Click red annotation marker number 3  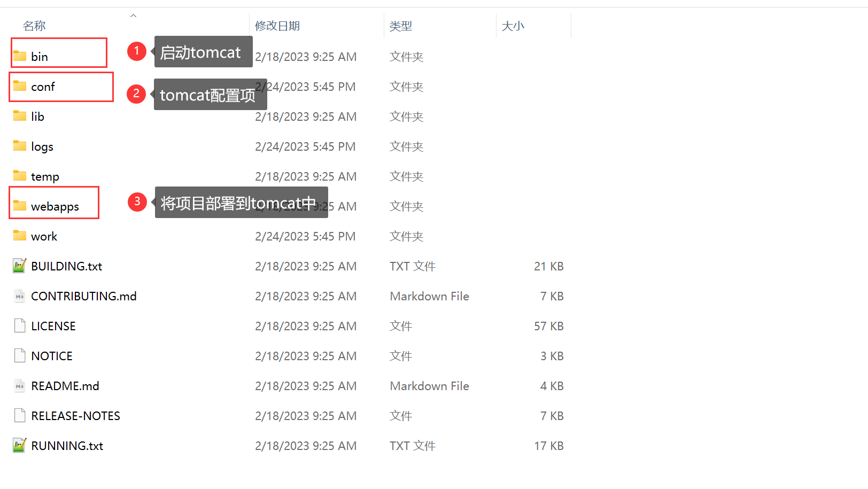[137, 201]
